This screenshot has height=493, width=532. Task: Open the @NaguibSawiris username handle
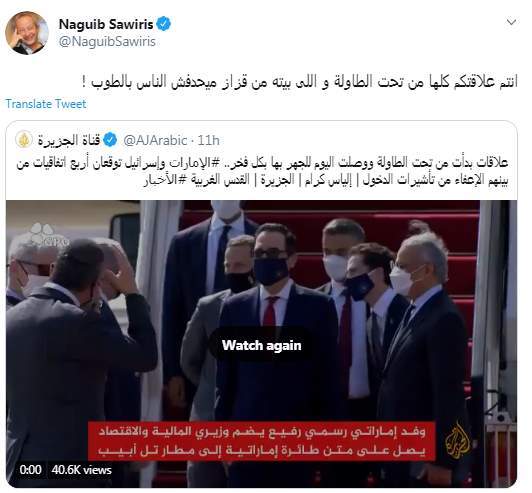point(107,42)
